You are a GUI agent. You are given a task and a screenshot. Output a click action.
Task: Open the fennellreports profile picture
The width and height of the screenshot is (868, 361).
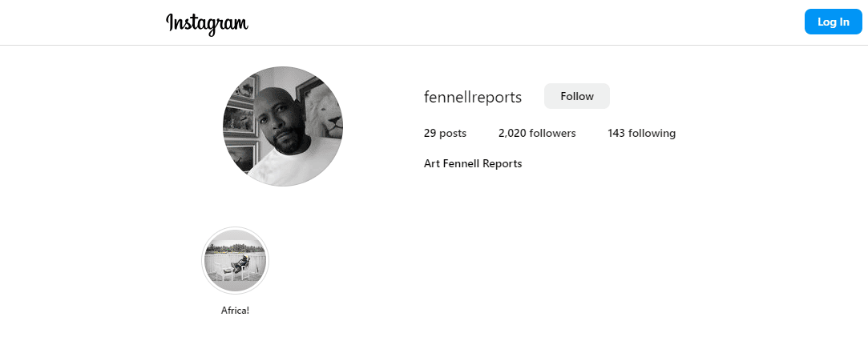click(x=283, y=126)
